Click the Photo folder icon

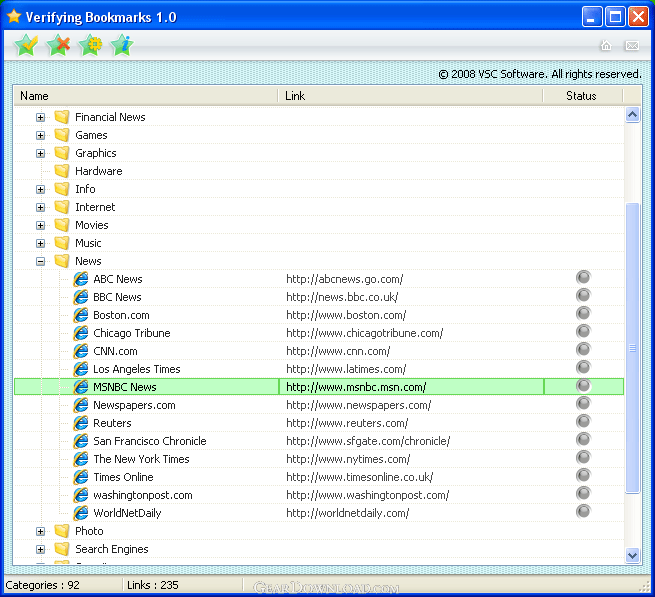[x=62, y=531]
